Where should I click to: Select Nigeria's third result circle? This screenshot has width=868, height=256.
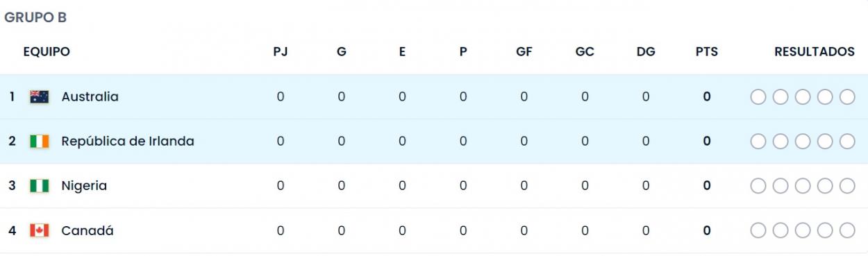pyautogui.click(x=803, y=186)
